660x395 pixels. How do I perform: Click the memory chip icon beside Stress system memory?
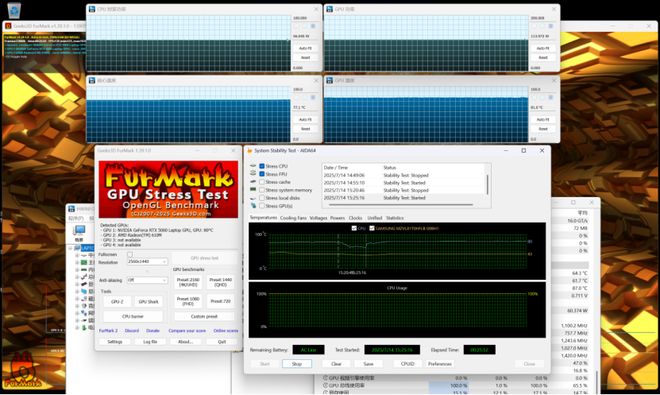(x=253, y=190)
